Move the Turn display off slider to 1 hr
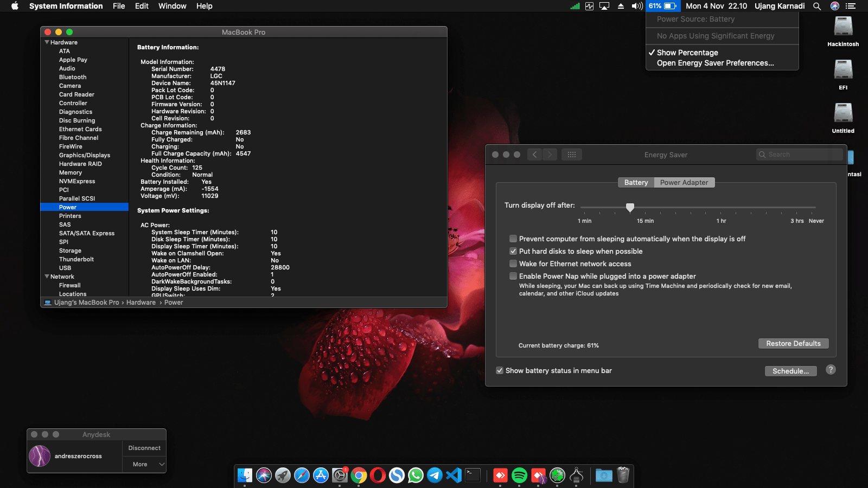This screenshot has height=488, width=868. pos(721,208)
